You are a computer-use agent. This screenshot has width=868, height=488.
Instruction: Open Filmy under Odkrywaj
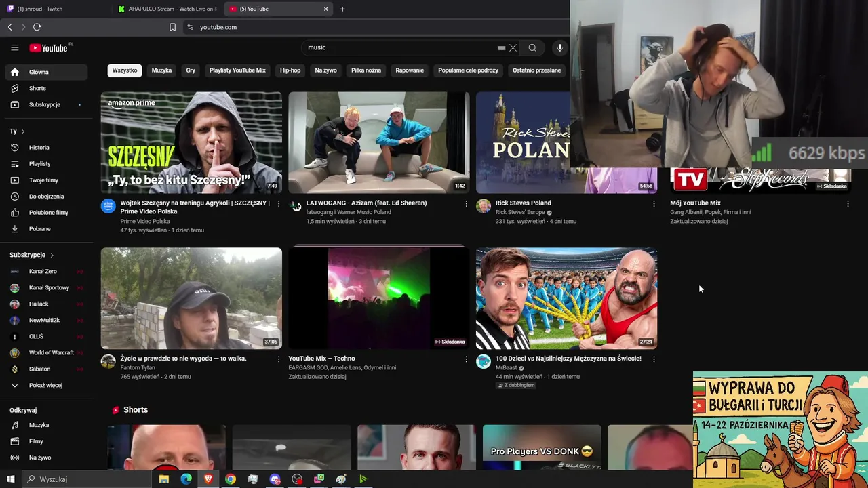click(x=46, y=441)
